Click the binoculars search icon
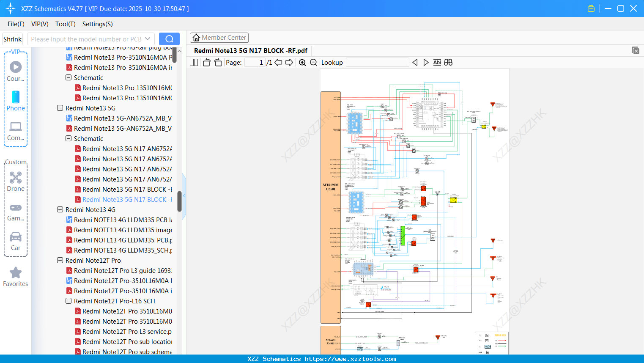Viewport: 644px width, 363px height. click(x=448, y=63)
